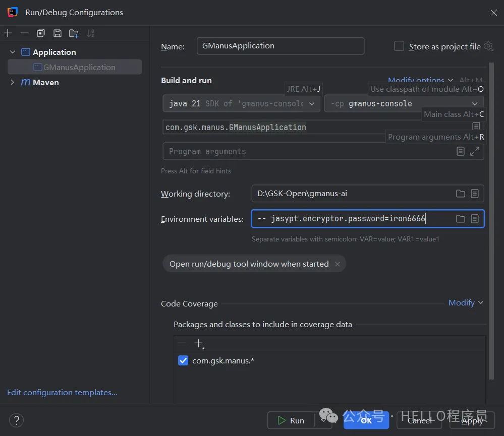Add a package or class to coverage
Viewport: 504px width, 436px height.
199,344
